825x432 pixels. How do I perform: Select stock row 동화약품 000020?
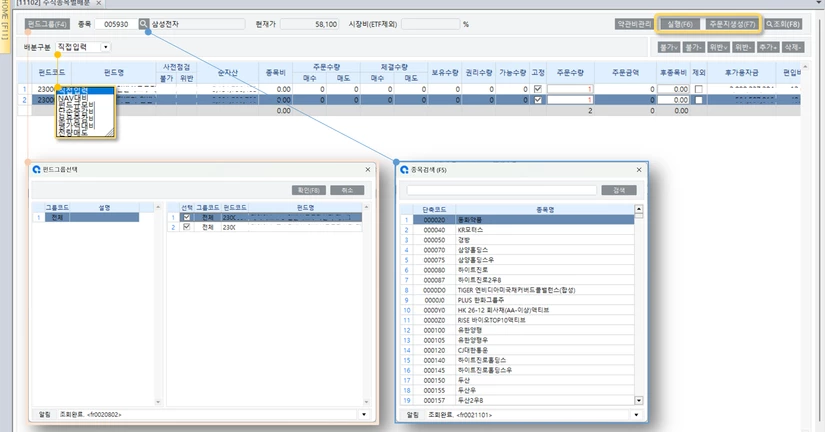[518, 220]
